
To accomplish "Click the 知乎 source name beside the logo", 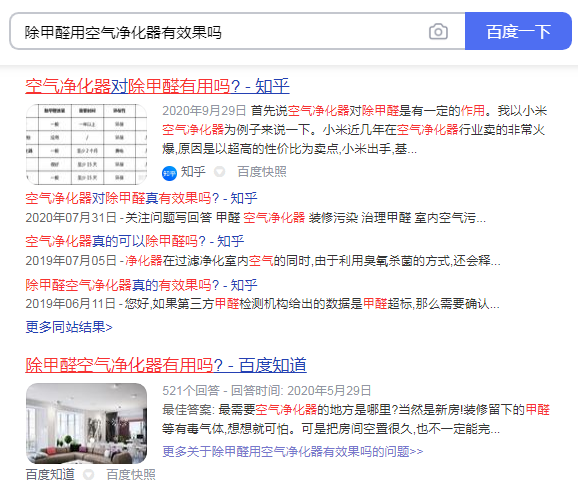I will pyautogui.click(x=193, y=172).
